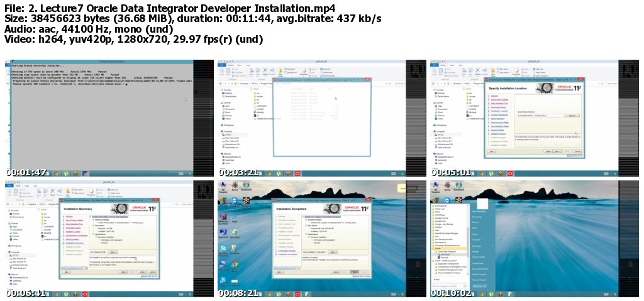Click red Oracle taskbar icon in 00:06:41 frame
Image resolution: width=644 pixels, height=301 pixels.
(85, 294)
